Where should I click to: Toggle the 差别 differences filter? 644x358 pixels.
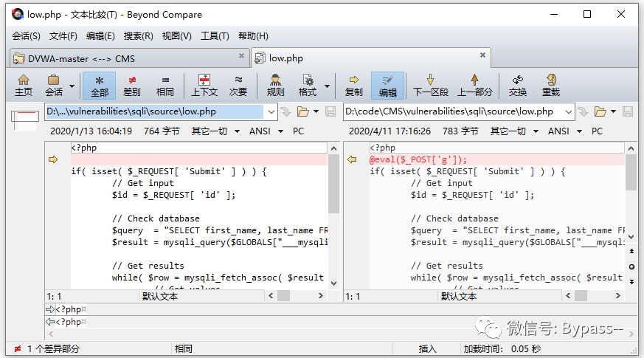coord(132,86)
